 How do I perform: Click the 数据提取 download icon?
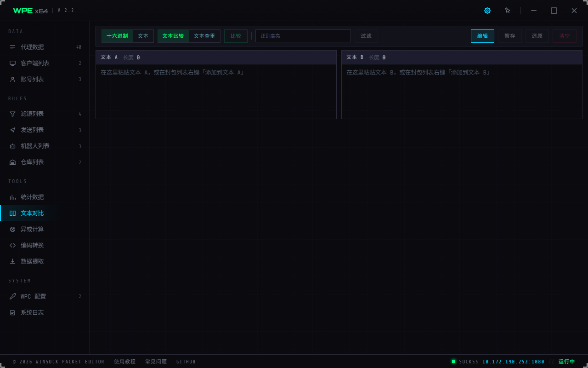pos(13,261)
